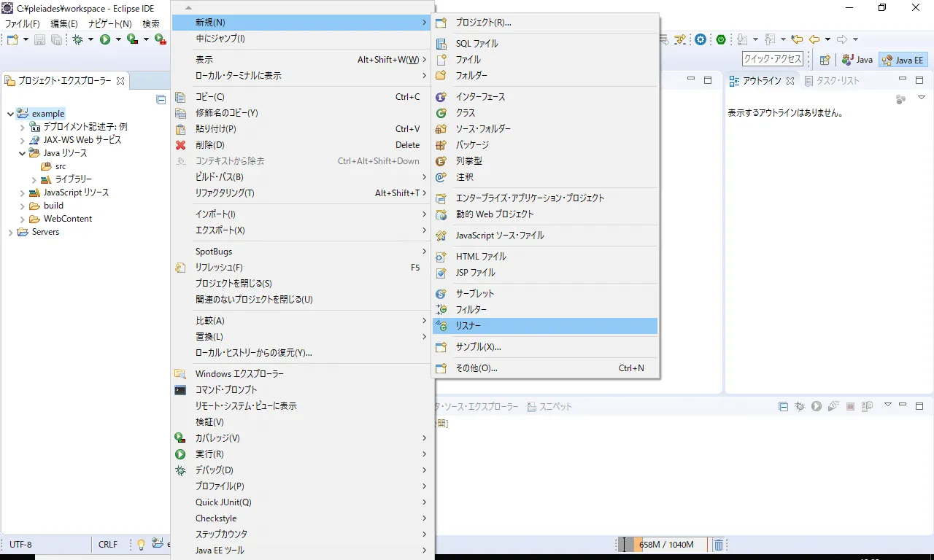Collapse all in Servers view
The height and width of the screenshot is (560, 934).
click(783, 406)
